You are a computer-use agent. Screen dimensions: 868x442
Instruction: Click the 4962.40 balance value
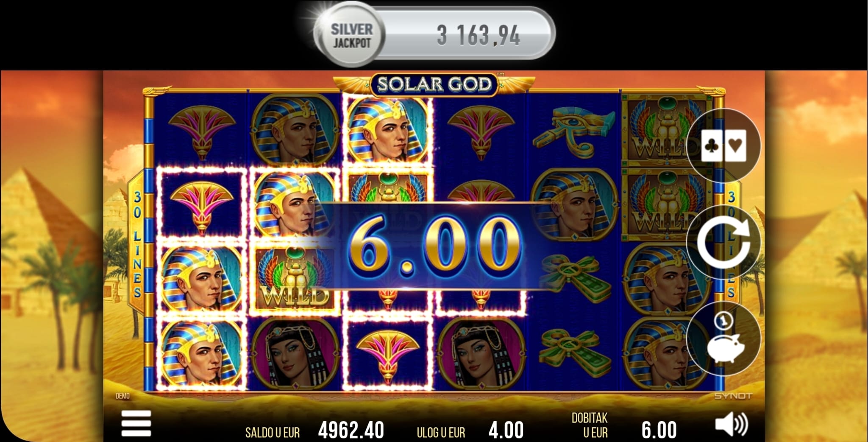click(351, 431)
